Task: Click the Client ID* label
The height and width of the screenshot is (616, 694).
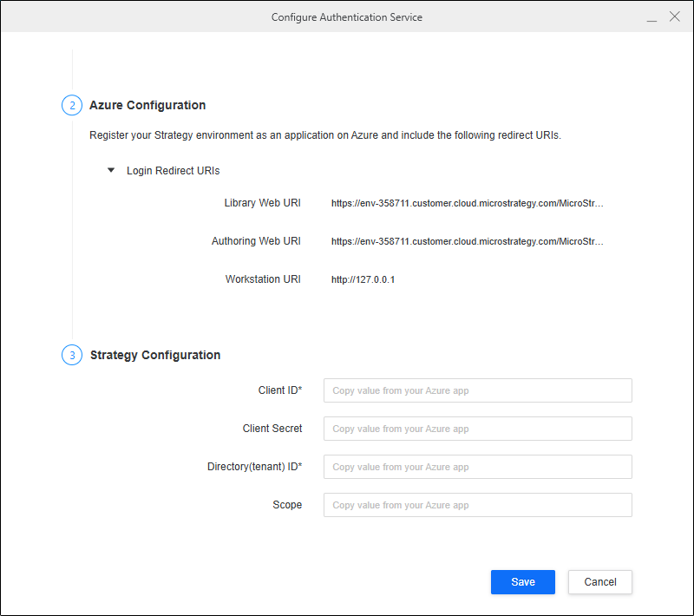Action: coord(279,390)
